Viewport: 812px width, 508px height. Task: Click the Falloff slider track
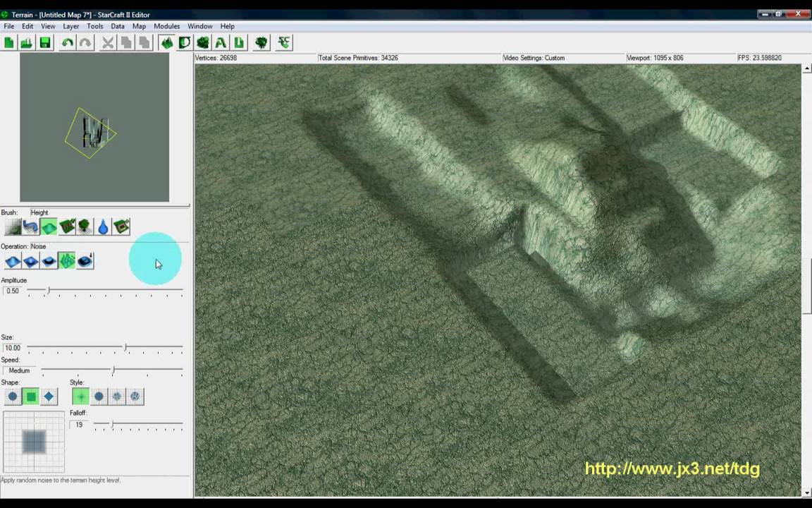(x=138, y=425)
